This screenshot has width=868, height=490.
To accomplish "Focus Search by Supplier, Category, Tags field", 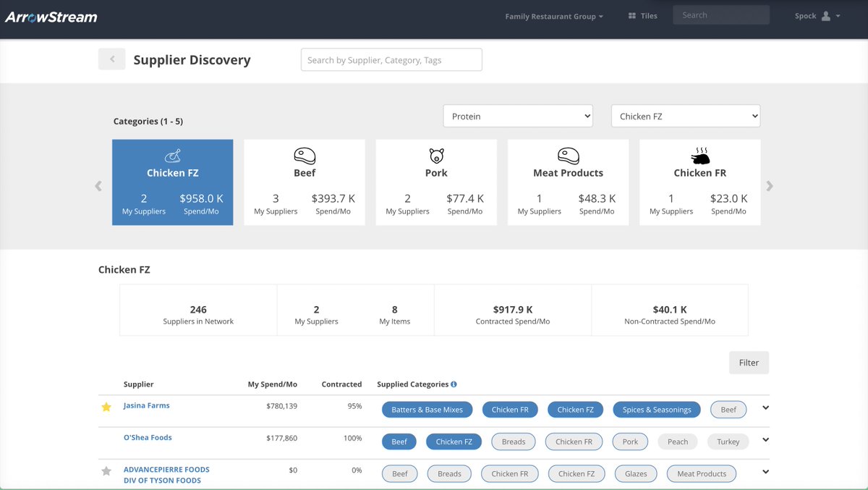I will (391, 60).
